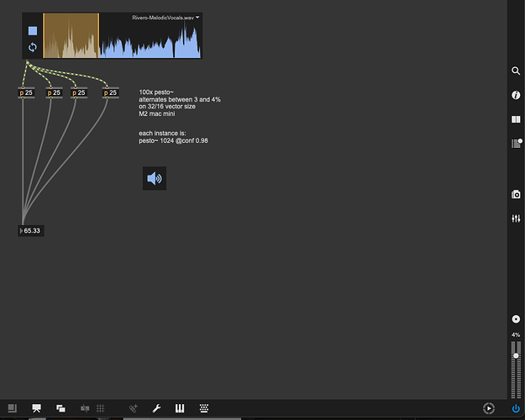Click the record disc icon above meters

pyautogui.click(x=516, y=319)
